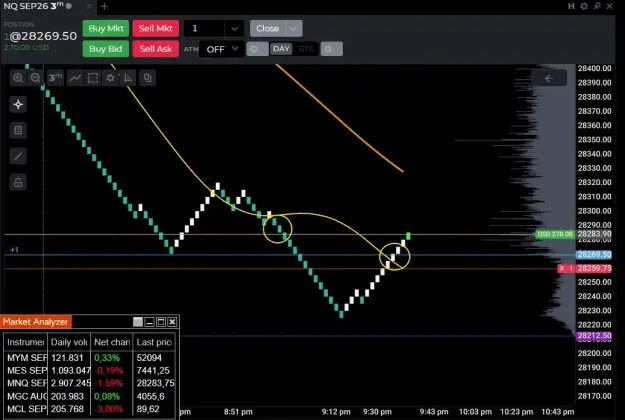Click the copy/templates icon in chart toolbar
Image resolution: width=625 pixels, height=420 pixels.
[147, 78]
